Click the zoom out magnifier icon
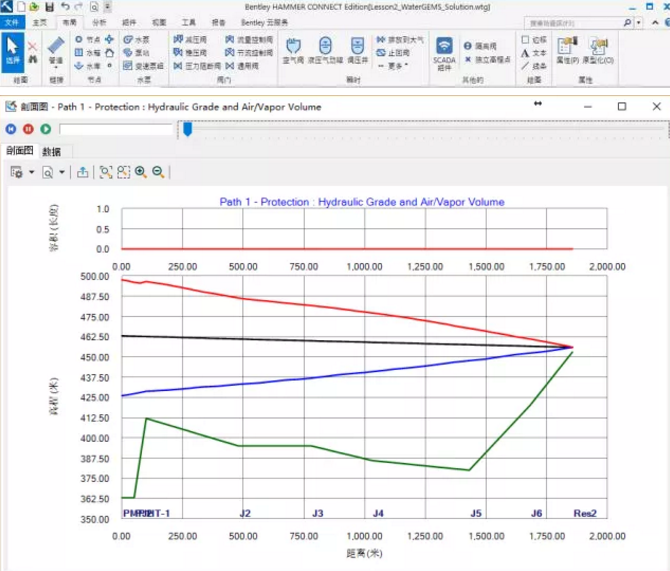Screen dimensions: 670x571 pyautogui.click(x=158, y=172)
